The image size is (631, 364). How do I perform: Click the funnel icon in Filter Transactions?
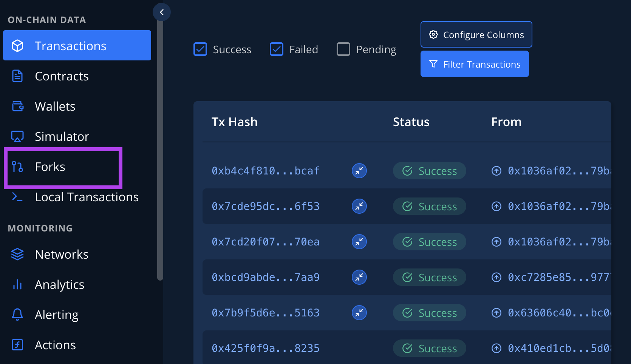pyautogui.click(x=433, y=64)
